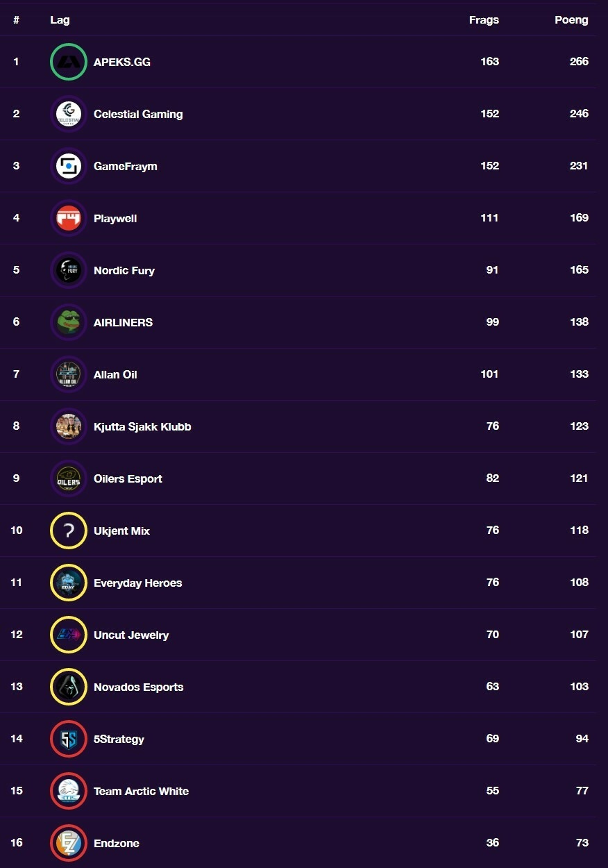This screenshot has width=608, height=868.
Task: Open the Team Arctic White name link
Action: [x=141, y=791]
